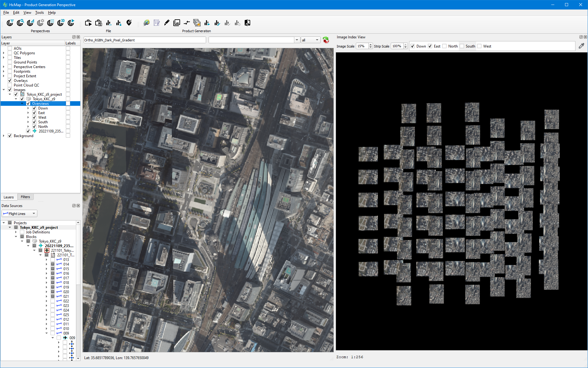588x368 pixels.
Task: Click the globe with magnifier perspective icon
Action: (20, 23)
